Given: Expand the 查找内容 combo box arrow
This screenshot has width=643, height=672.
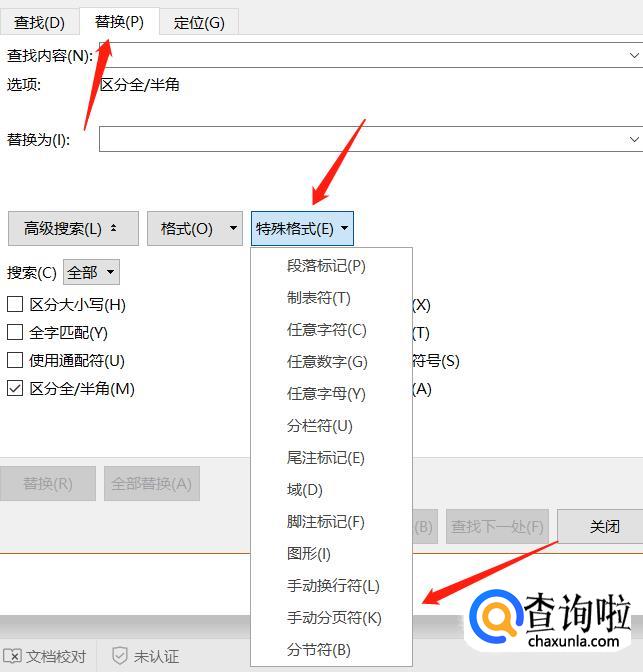Looking at the screenshot, I should click(x=634, y=55).
